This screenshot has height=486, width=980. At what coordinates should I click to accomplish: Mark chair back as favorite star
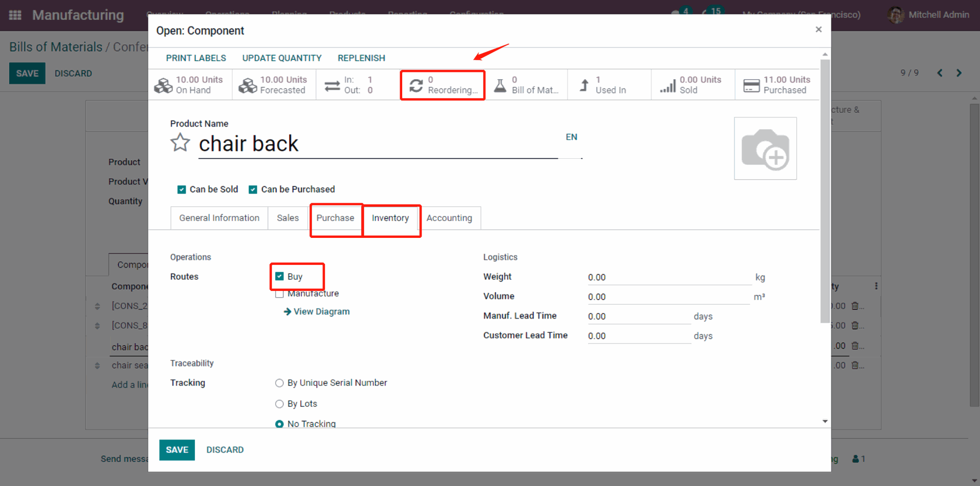click(x=180, y=143)
